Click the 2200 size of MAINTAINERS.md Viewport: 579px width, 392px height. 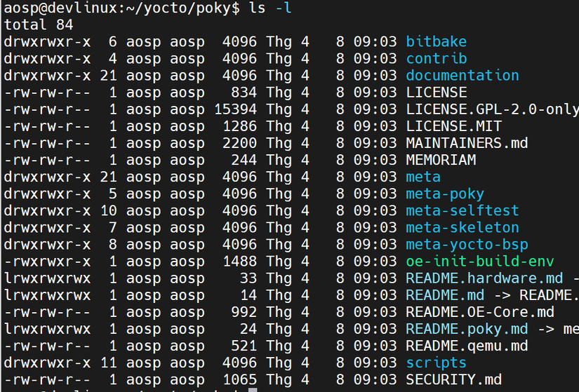(x=239, y=143)
